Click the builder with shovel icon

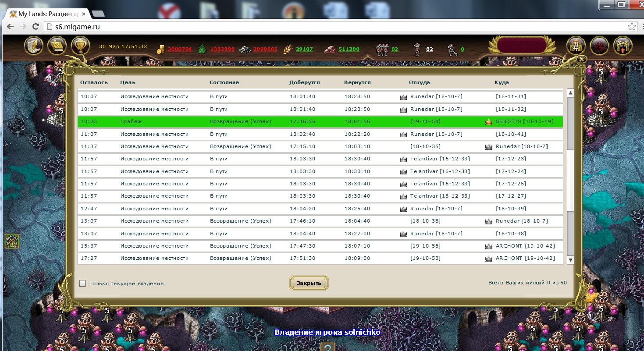click(452, 50)
